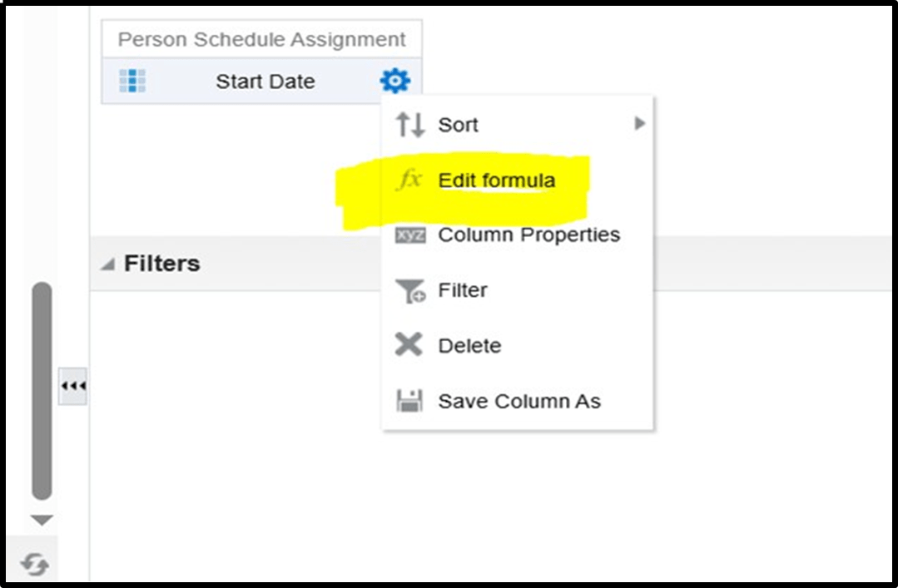Click the refresh icon at bottom left
The height and width of the screenshot is (588, 898).
tap(34, 564)
